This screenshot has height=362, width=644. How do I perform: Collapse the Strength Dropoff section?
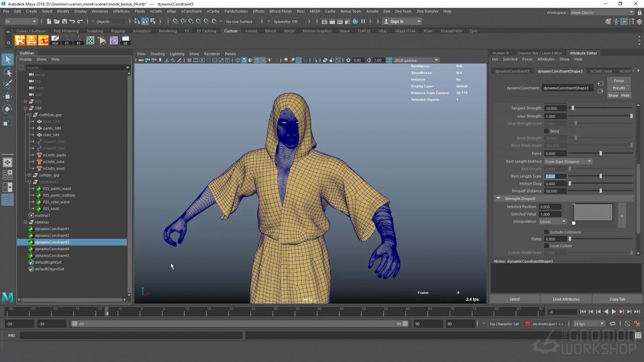click(x=499, y=199)
